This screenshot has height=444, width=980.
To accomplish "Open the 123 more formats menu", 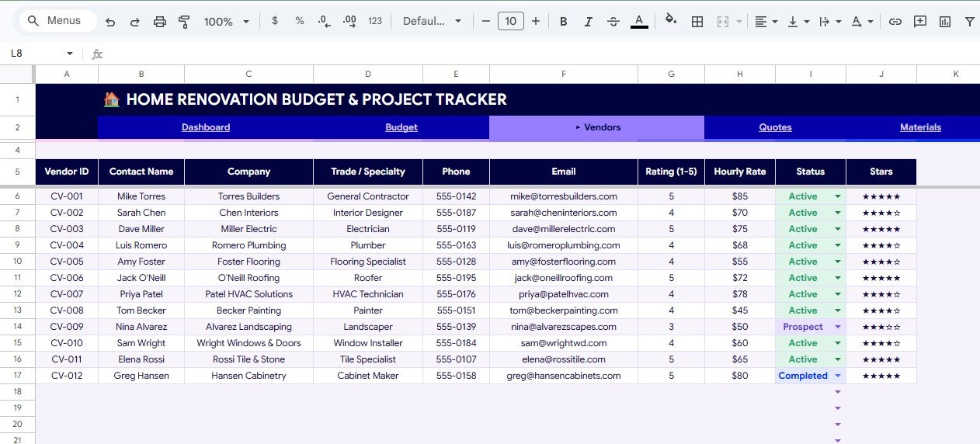I will pyautogui.click(x=375, y=21).
